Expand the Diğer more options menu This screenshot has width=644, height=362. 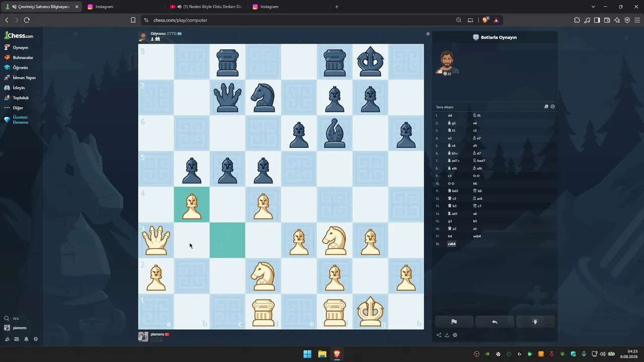[x=14, y=108]
